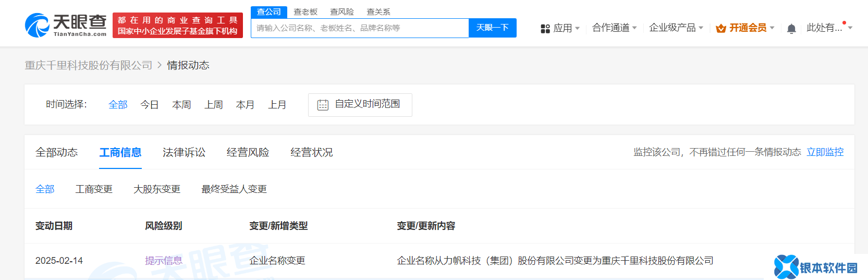This screenshot has width=868, height=280.
Task: Switch to the 查老板 search tab
Action: 305,11
